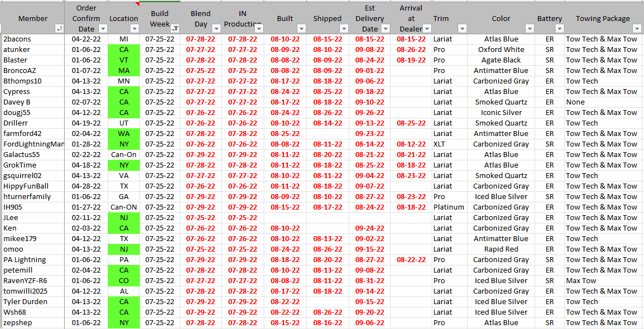Click the Arrival at Dealer filter arrow
Viewport: 644px width, 329px height.
point(427,29)
